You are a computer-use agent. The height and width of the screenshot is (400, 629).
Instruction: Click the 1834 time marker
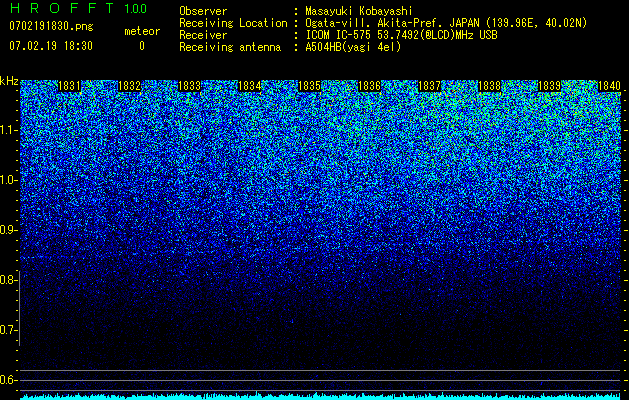pyautogui.click(x=250, y=86)
